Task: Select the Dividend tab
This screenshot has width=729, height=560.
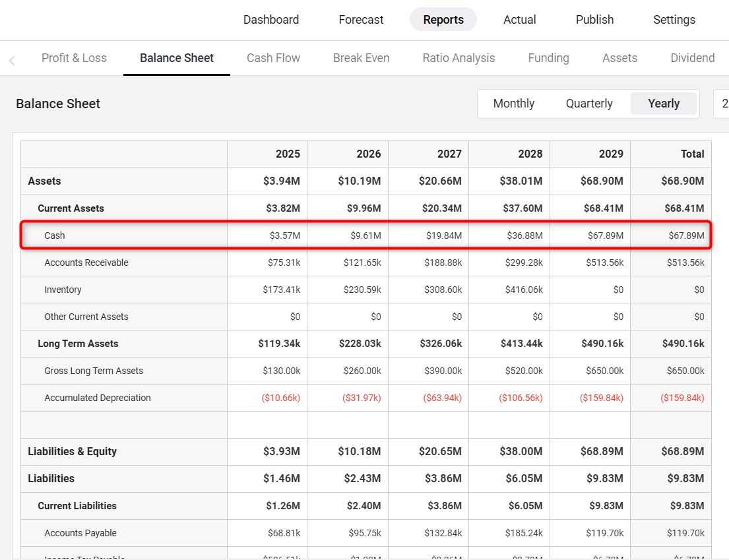Action: pyautogui.click(x=692, y=58)
